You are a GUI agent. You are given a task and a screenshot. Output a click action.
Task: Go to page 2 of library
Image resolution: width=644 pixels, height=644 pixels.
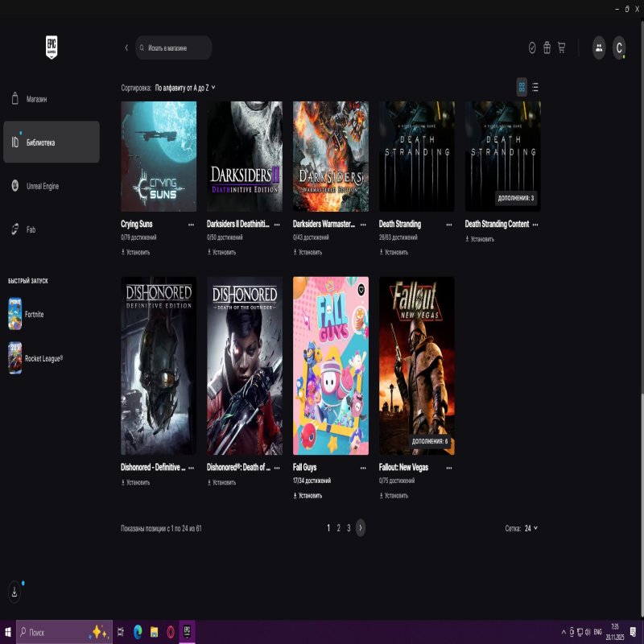pyautogui.click(x=338, y=528)
